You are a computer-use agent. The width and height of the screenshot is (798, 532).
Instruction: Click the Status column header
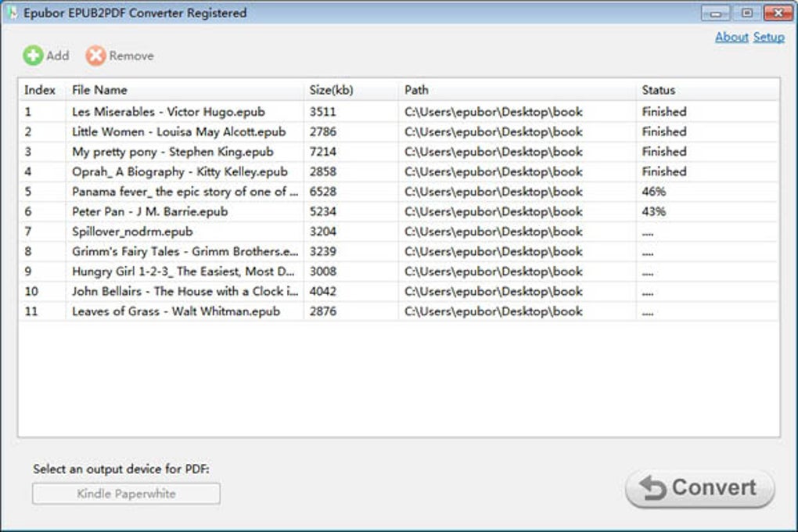point(658,90)
